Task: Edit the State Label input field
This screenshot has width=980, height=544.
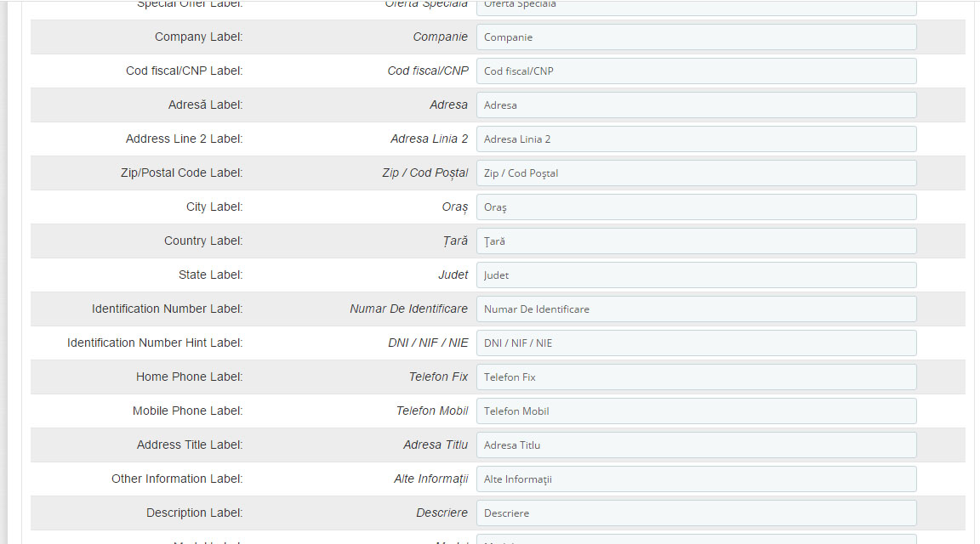Action: tap(696, 275)
